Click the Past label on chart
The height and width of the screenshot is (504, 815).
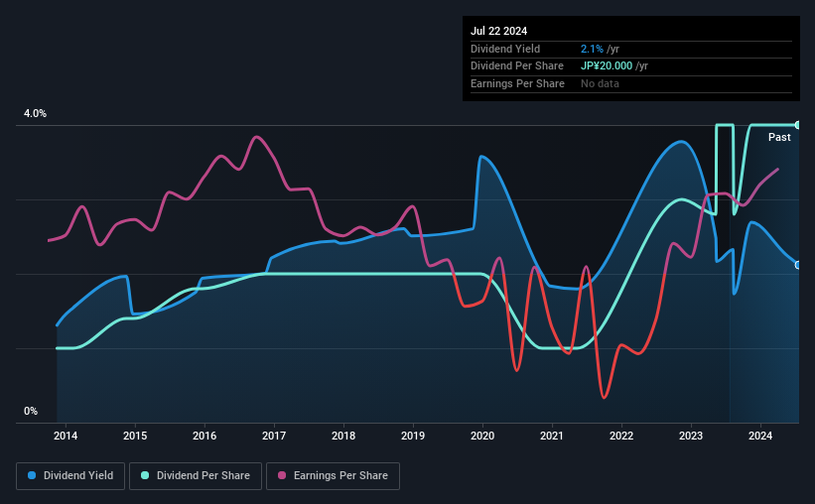click(x=779, y=137)
